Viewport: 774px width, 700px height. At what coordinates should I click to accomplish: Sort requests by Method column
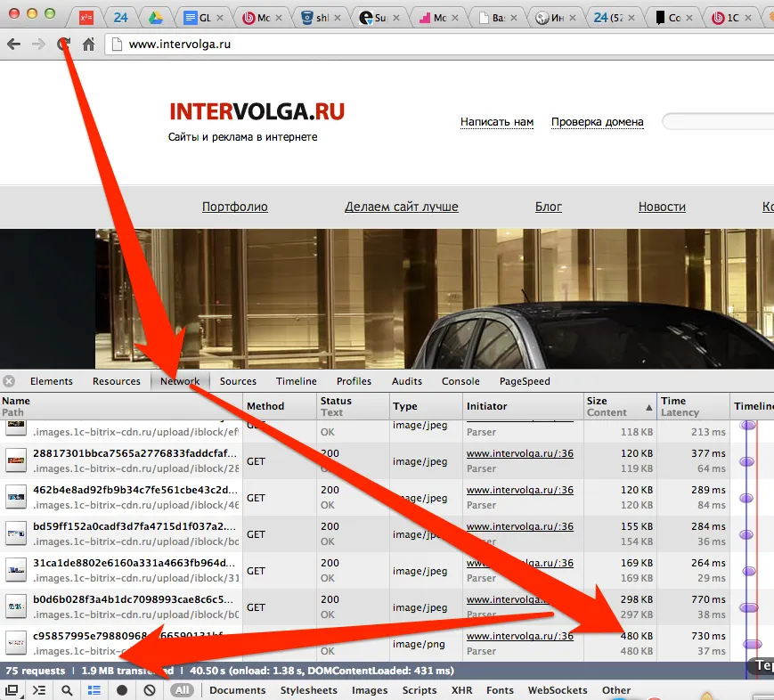click(x=280, y=406)
